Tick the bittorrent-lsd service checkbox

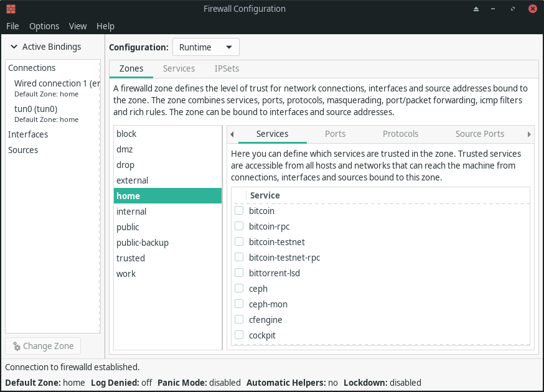click(x=239, y=273)
